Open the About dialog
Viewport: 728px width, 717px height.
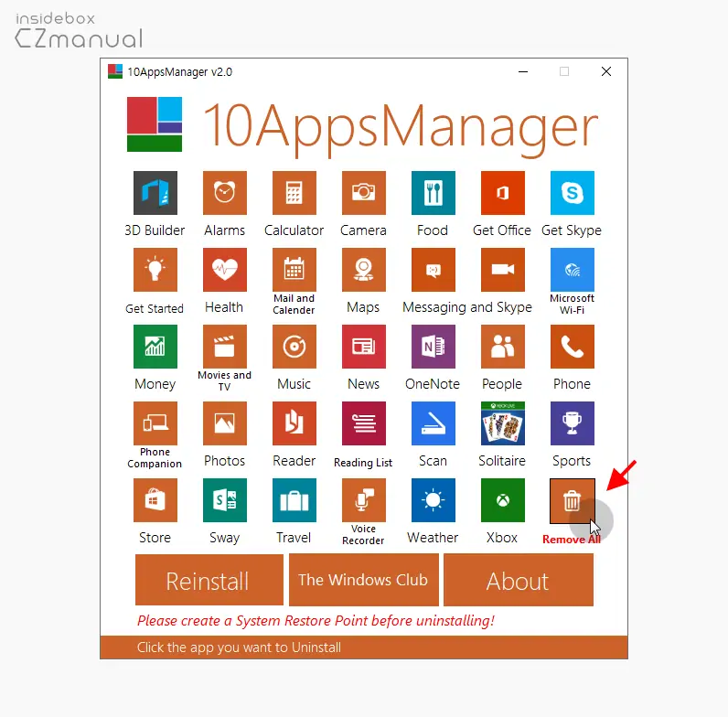coord(519,580)
